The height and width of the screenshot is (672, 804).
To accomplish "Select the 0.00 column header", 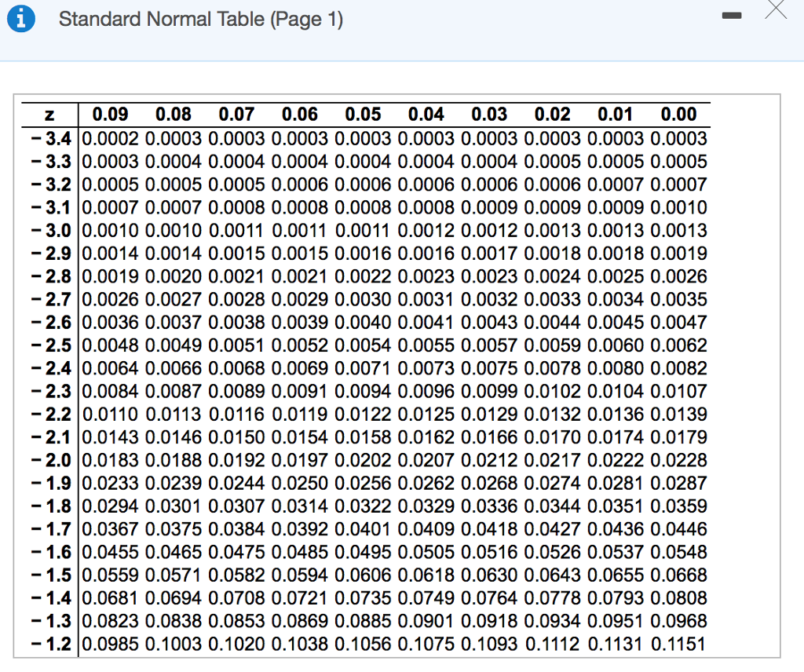I will click(x=678, y=115).
